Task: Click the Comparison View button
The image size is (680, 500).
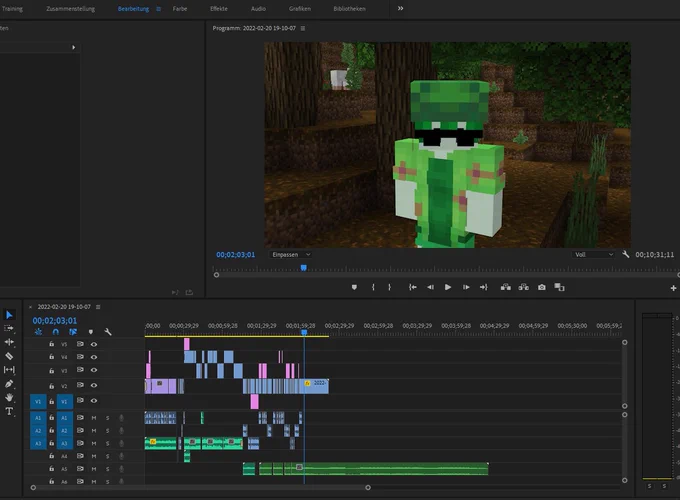Action: [x=559, y=287]
